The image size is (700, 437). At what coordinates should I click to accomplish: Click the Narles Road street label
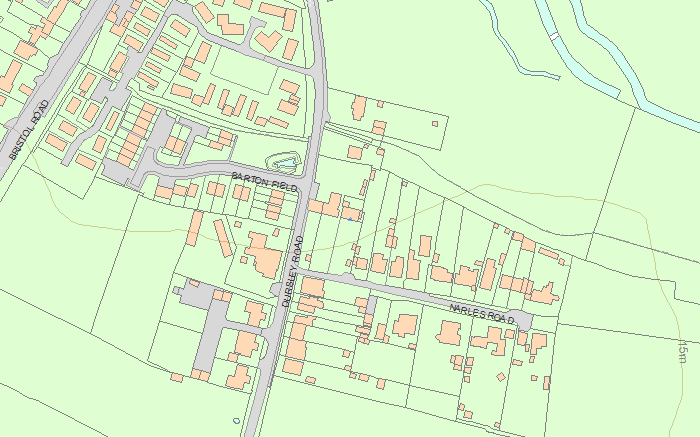pyautogui.click(x=482, y=314)
